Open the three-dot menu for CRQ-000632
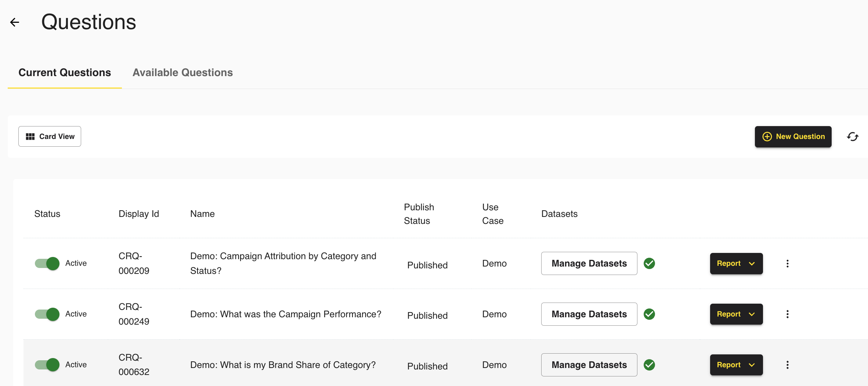 pyautogui.click(x=787, y=365)
